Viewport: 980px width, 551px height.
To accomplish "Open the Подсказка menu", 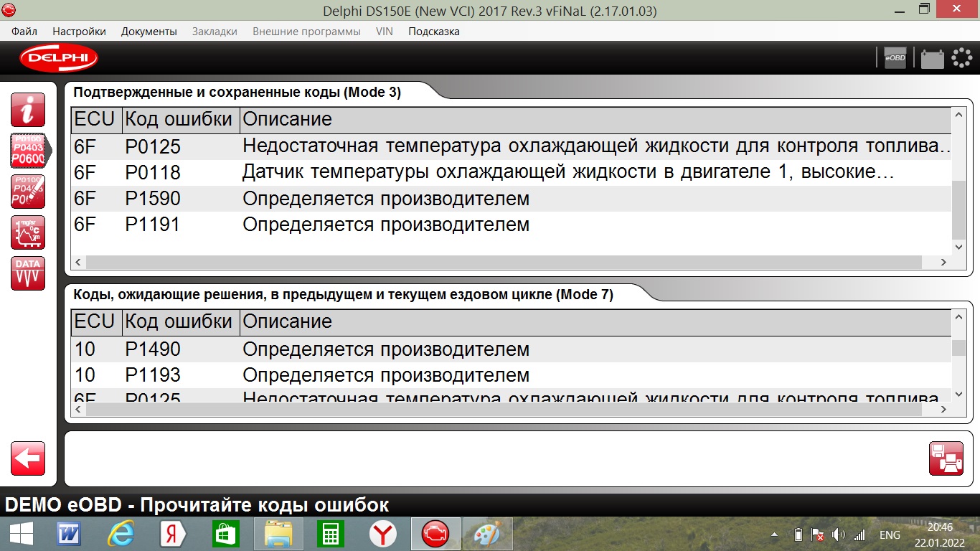I will (433, 32).
